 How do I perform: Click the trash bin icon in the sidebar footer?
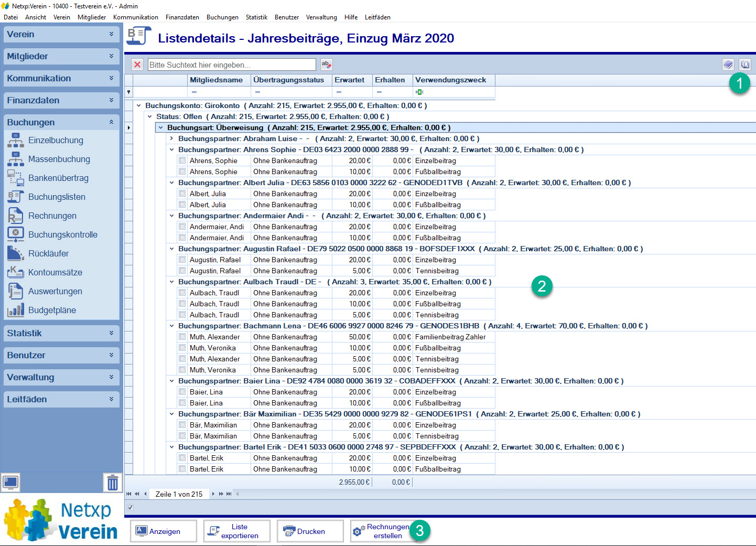click(113, 483)
